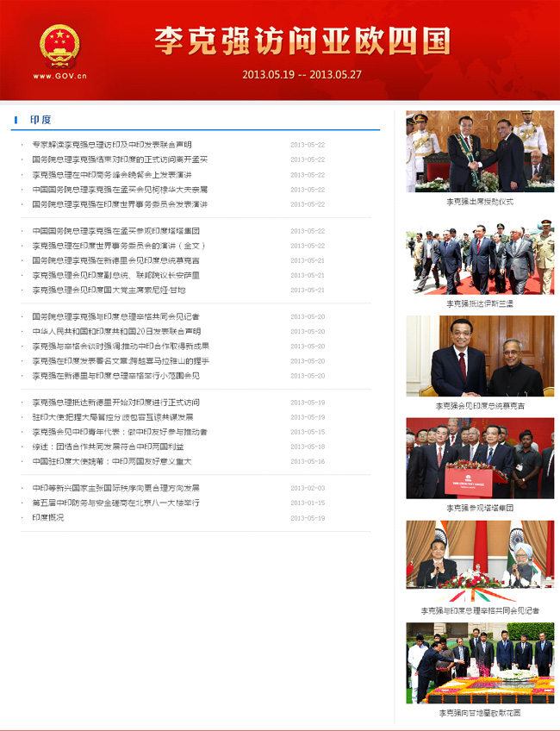This screenshot has height=731, width=560.
Task: Click the date 2013-02-03 in the list
Action: pos(308,488)
